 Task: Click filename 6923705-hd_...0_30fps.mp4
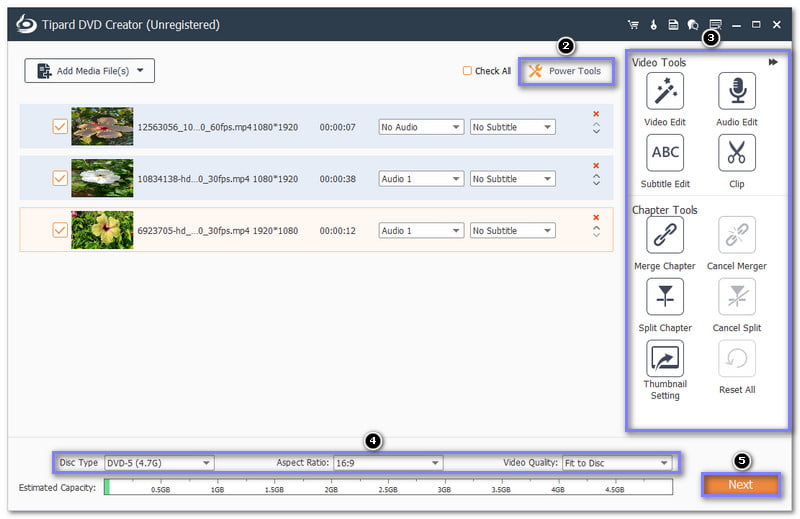pos(193,231)
